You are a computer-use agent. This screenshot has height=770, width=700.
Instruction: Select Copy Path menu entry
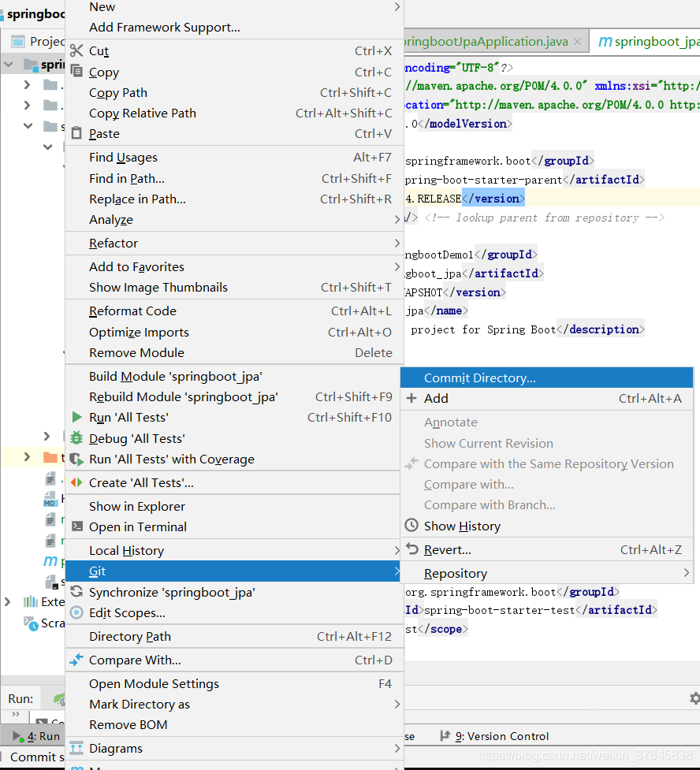coord(234,92)
